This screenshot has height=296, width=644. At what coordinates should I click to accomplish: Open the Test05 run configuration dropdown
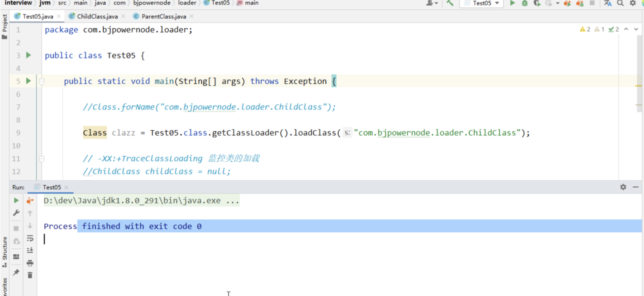click(x=482, y=3)
